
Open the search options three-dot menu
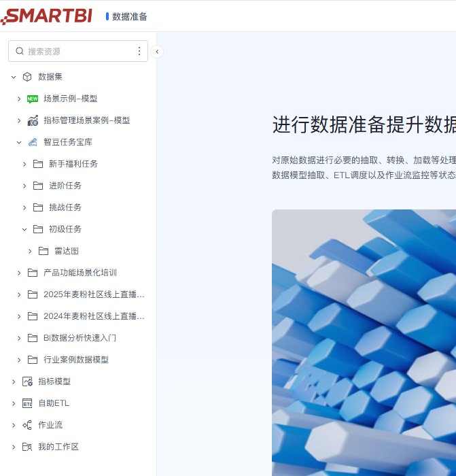(x=139, y=51)
